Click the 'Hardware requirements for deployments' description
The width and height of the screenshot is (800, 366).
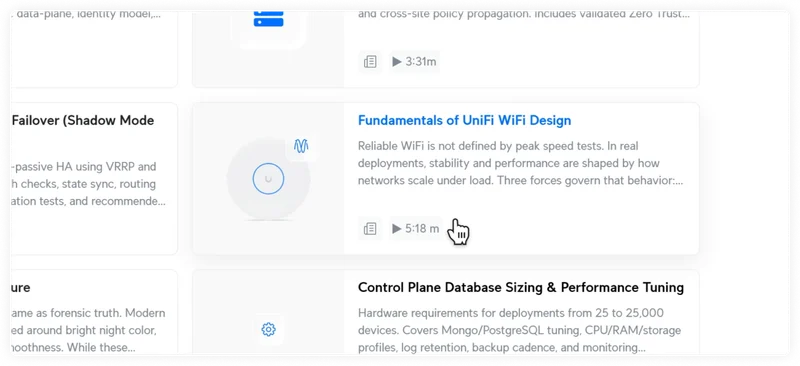pos(519,330)
